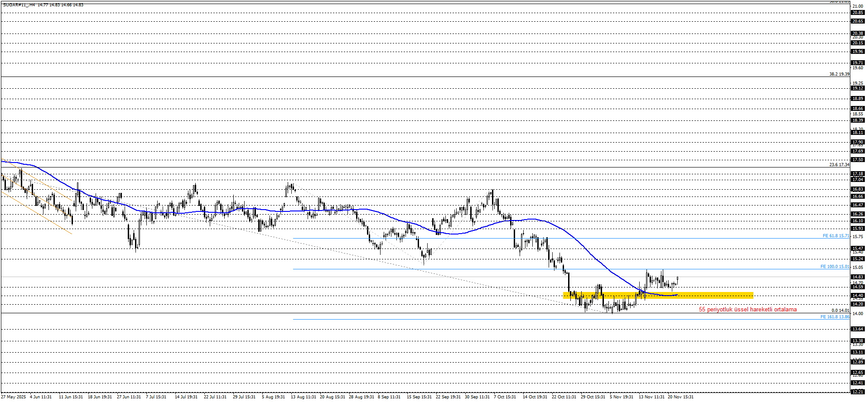Click the 5 Aug 19:31 time label
This screenshot has height=402, width=868.
tap(273, 397)
